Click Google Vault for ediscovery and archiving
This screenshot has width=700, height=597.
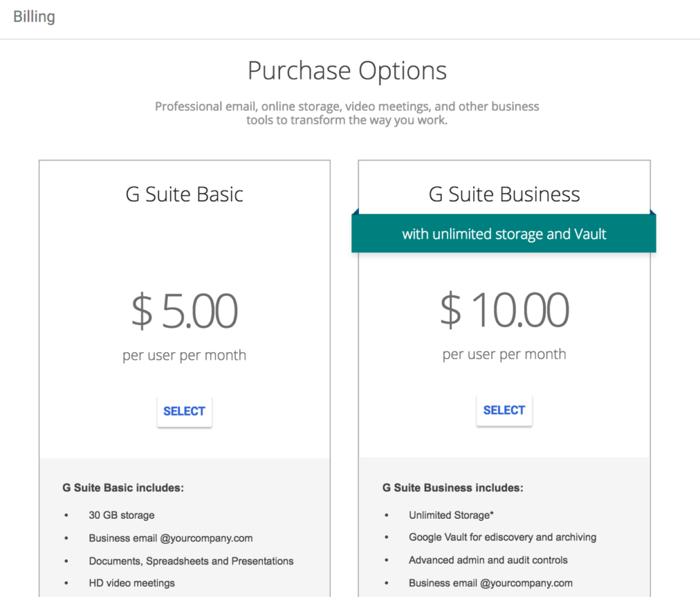tap(502, 537)
